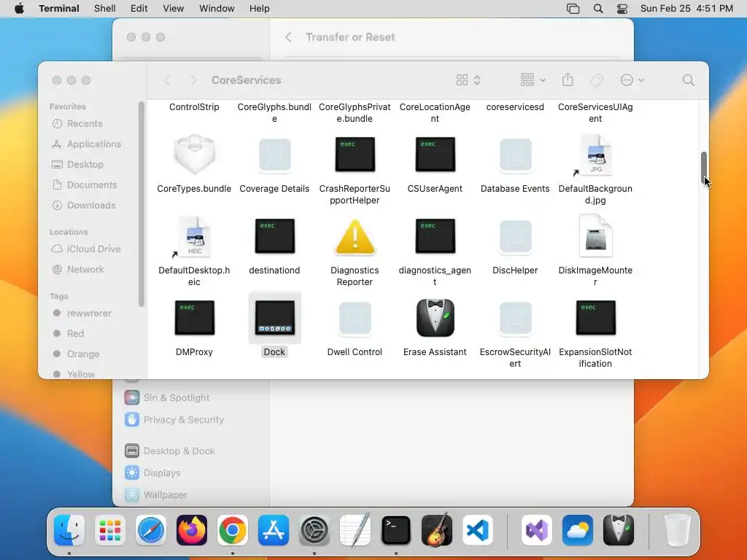The height and width of the screenshot is (560, 747).
Task: Select CrashReporterSupportHelper exec file
Action: tap(355, 155)
